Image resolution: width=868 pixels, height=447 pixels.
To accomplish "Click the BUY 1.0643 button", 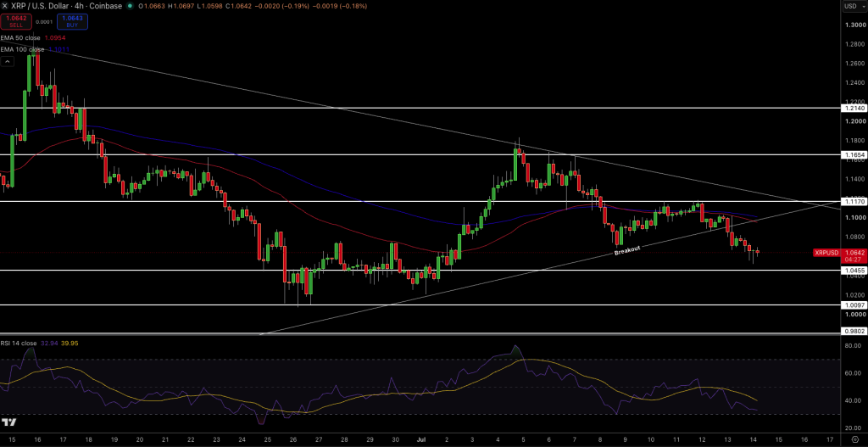I will point(72,21).
